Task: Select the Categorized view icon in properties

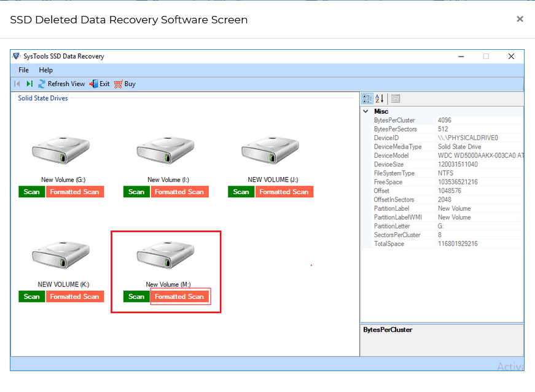Action: click(367, 98)
